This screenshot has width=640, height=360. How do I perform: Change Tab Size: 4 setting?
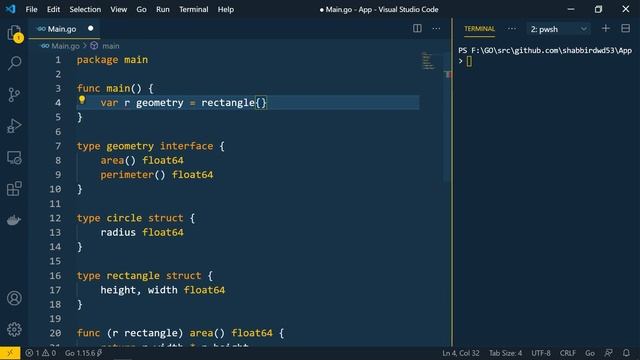click(505, 353)
